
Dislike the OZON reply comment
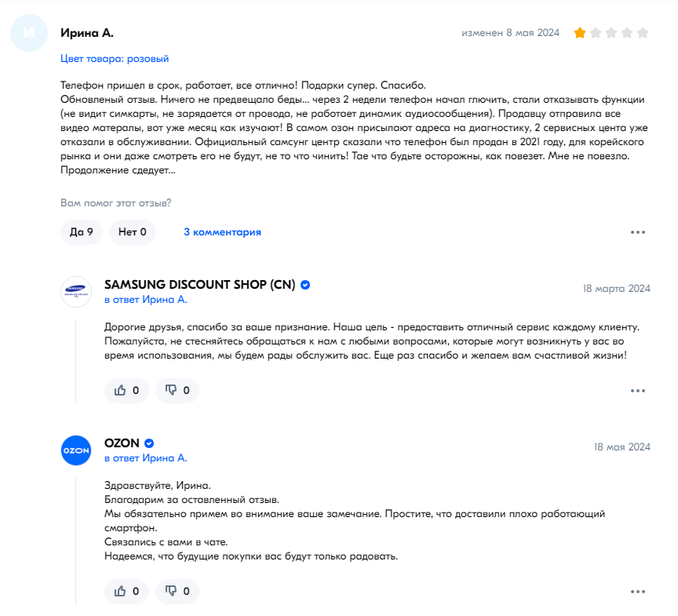177,591
